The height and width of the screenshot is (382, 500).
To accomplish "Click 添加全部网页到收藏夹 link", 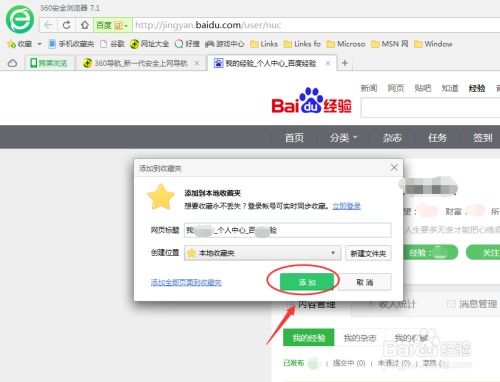I will (186, 283).
